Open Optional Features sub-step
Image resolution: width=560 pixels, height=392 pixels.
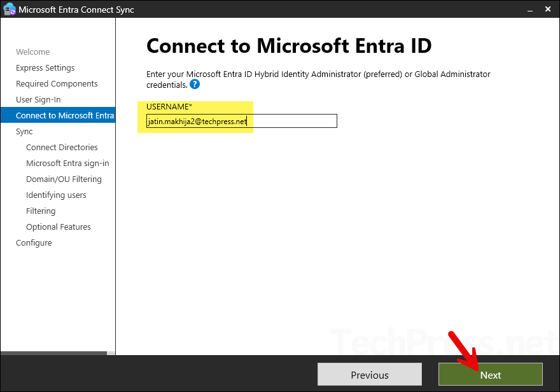click(x=58, y=227)
